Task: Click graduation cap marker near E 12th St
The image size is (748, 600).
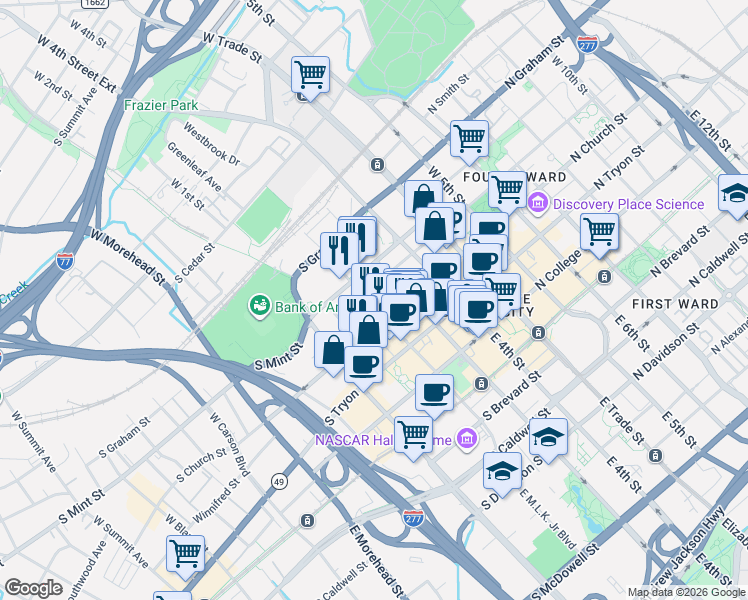Action: [735, 193]
